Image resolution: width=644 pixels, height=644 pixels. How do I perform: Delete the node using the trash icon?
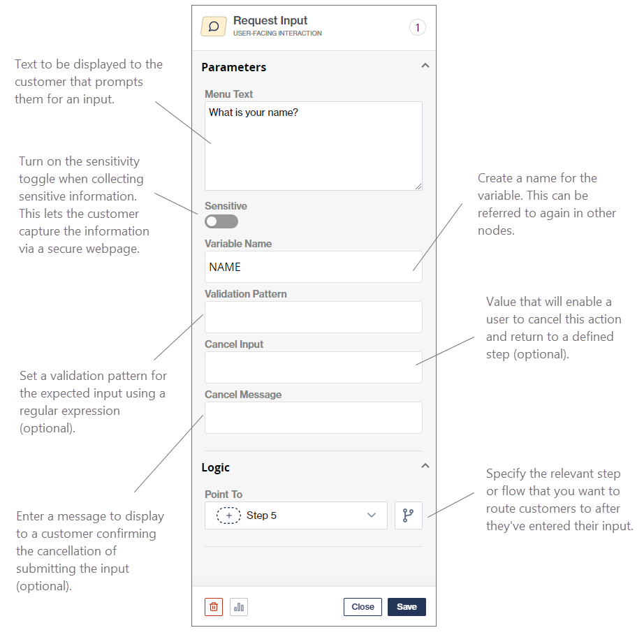(213, 606)
